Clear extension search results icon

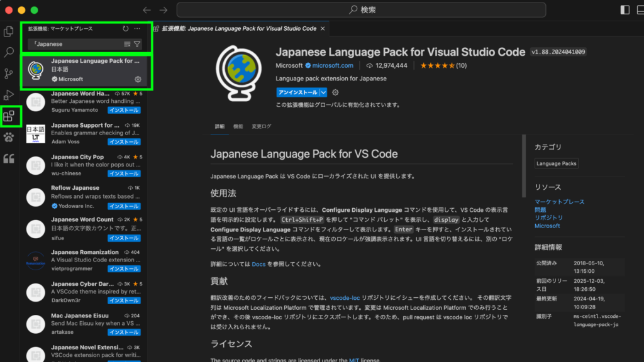tap(128, 44)
